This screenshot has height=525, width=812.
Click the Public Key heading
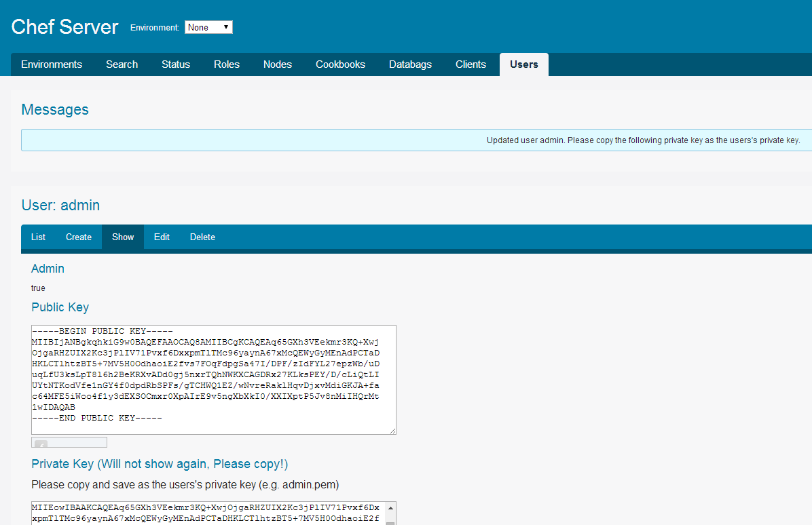point(60,307)
